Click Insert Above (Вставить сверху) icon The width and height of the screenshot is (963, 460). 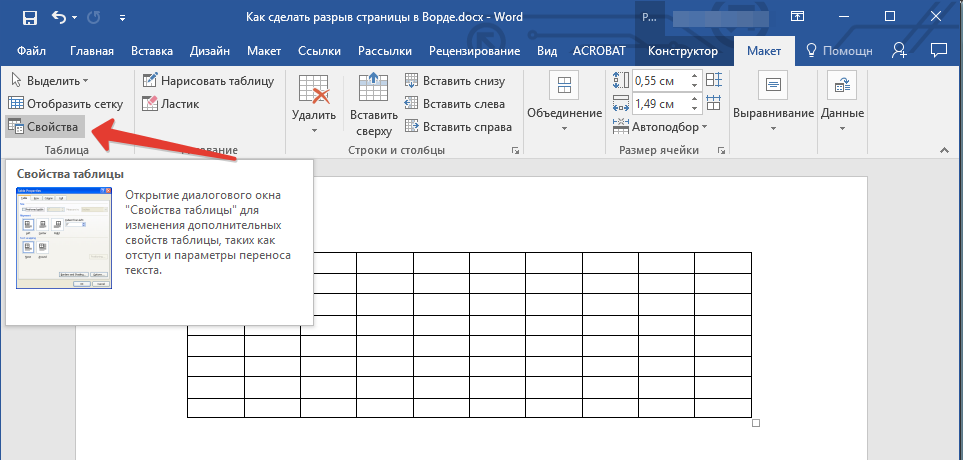click(x=374, y=105)
